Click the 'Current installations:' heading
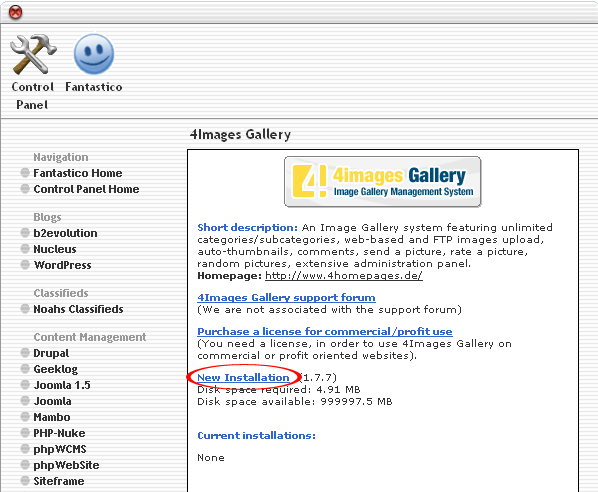Screen dimensions: 598x492 pyautogui.click(x=257, y=436)
